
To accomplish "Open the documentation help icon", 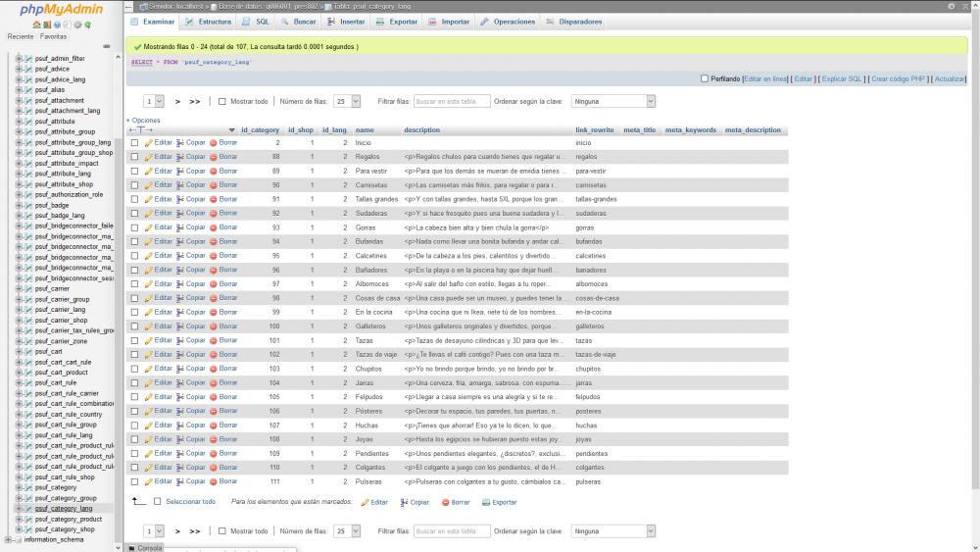I will pos(57,25).
